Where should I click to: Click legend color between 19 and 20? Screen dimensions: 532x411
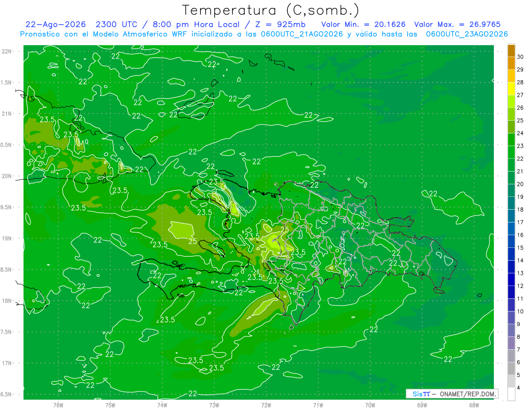point(511,191)
